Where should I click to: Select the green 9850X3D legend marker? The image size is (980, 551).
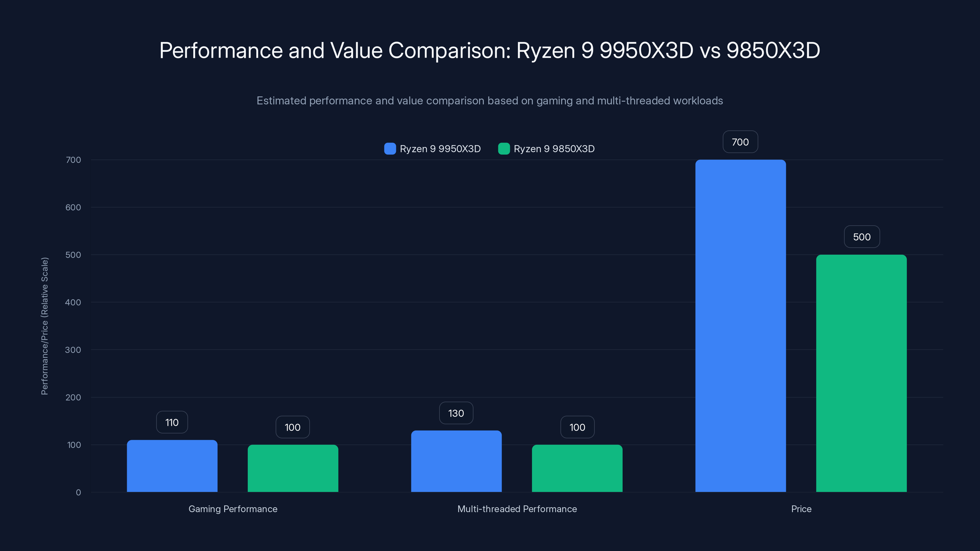point(504,149)
